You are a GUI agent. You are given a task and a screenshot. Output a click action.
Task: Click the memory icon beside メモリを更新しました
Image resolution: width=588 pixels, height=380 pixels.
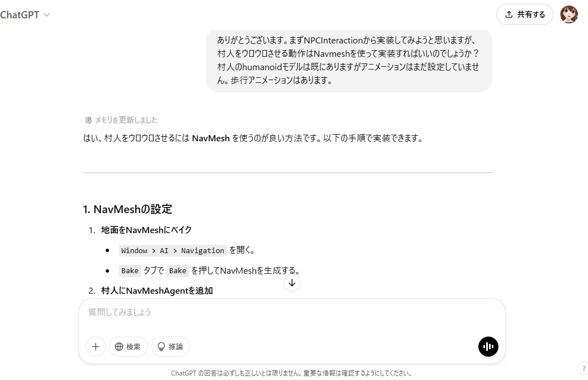88,120
